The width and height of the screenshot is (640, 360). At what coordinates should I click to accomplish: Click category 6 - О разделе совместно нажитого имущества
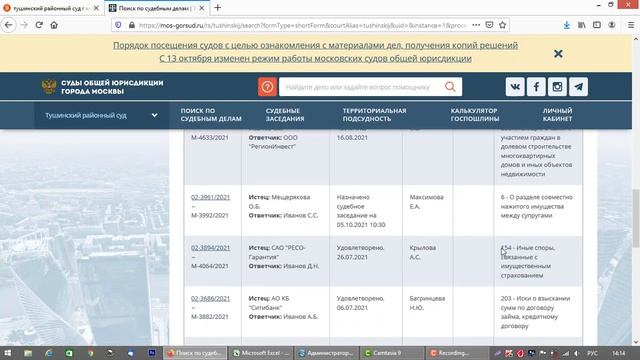(x=537, y=206)
